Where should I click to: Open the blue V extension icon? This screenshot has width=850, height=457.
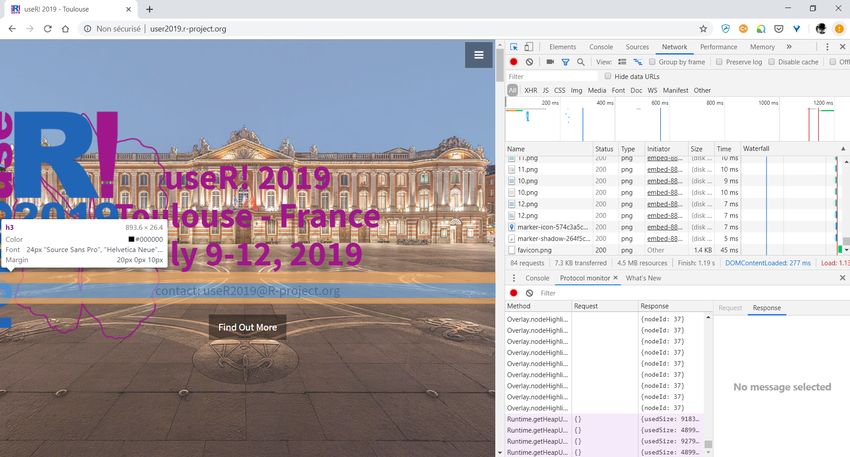pos(796,29)
